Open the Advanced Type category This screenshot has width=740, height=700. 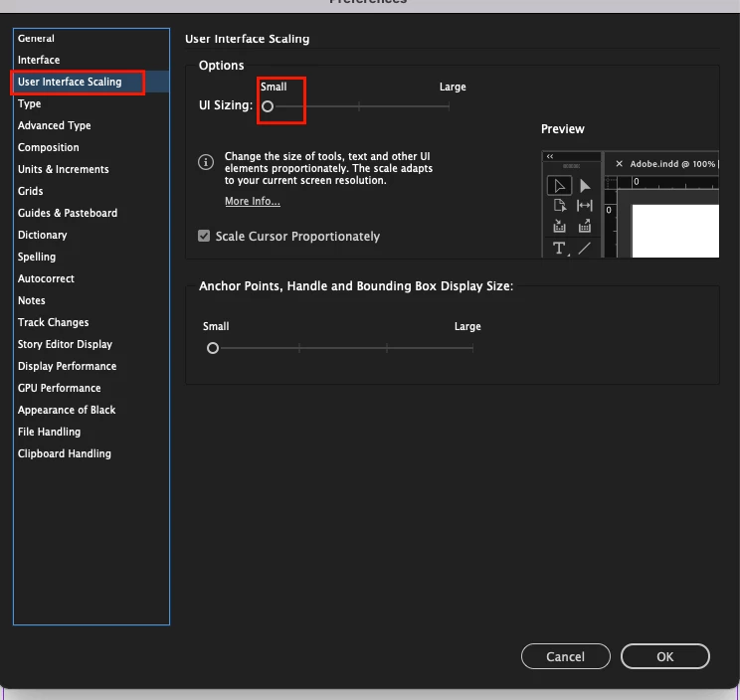click(92, 125)
